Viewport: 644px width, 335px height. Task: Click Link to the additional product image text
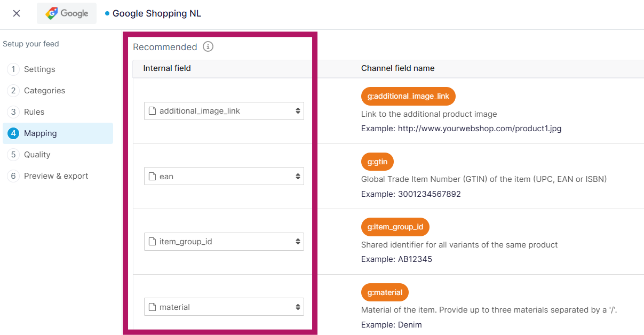point(429,114)
